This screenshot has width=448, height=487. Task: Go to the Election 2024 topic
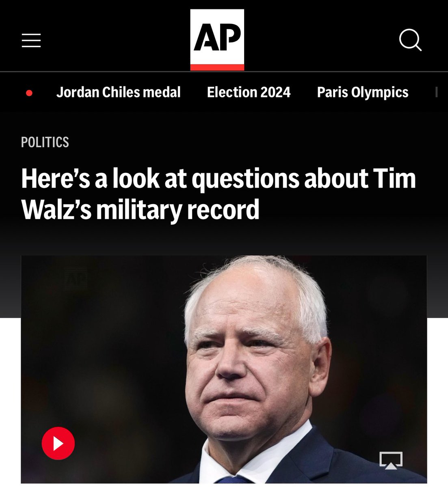tap(249, 92)
